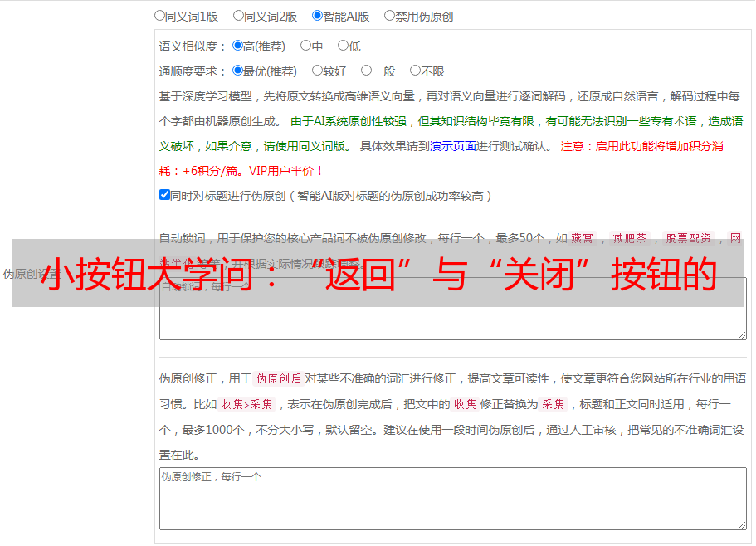Toggle 同时对标题进行伪原创 checkbox
The image size is (756, 546).
pyautogui.click(x=164, y=195)
